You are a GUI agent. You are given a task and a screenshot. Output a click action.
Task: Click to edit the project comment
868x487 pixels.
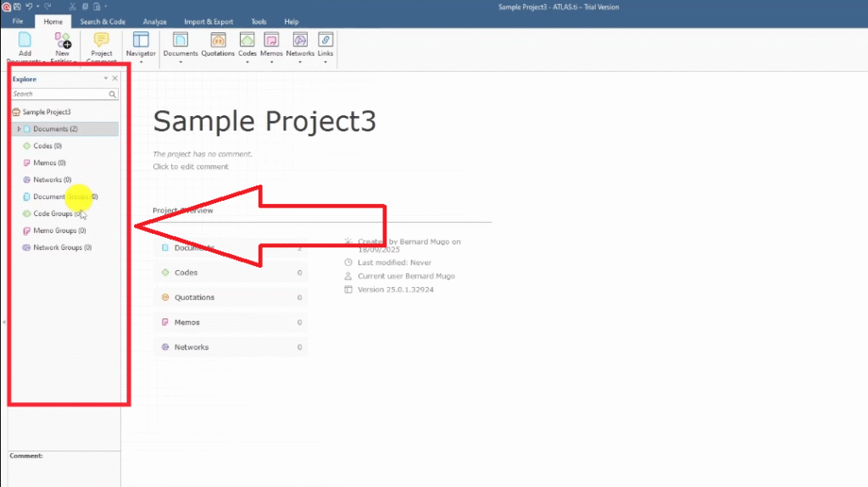point(191,167)
